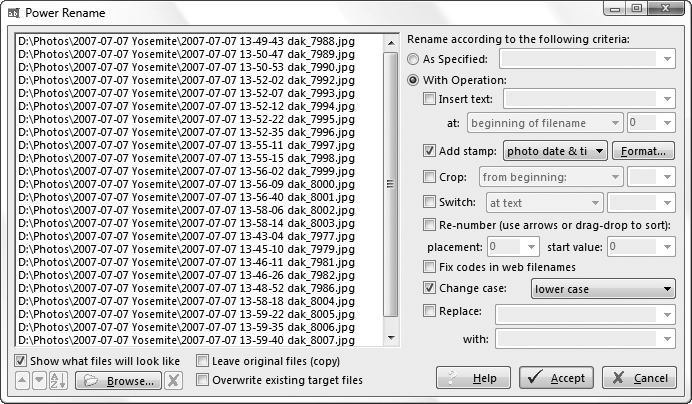692x404 pixels.
Task: Click the Power Rename title bar icon
Action: pyautogui.click(x=14, y=13)
